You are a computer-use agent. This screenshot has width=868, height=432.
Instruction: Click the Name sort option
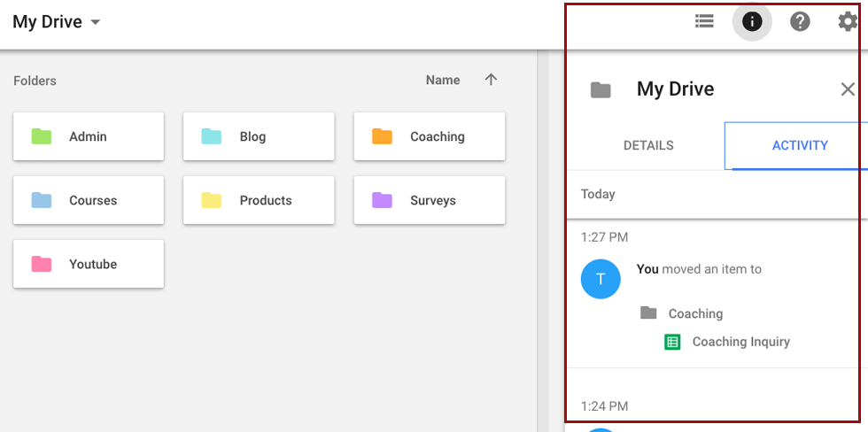coord(443,81)
